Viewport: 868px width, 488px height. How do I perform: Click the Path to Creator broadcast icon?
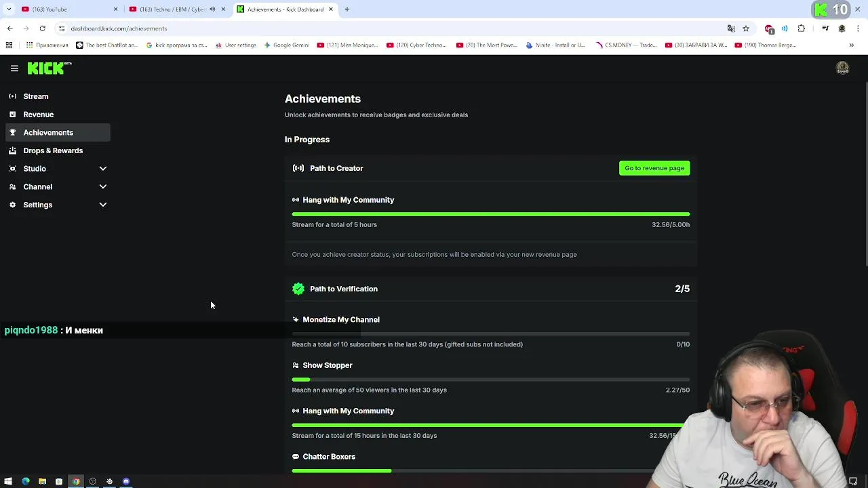click(298, 168)
